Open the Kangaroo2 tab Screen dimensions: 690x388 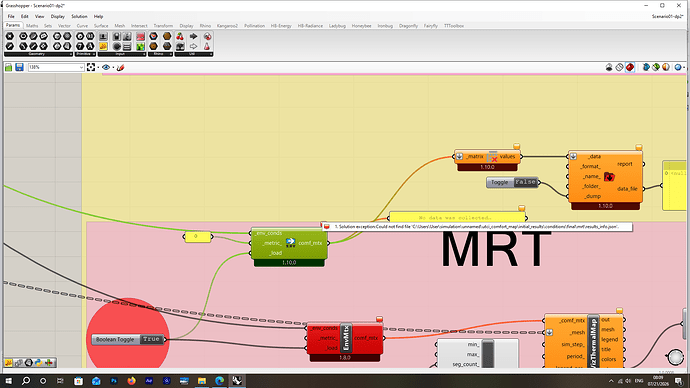[227, 26]
